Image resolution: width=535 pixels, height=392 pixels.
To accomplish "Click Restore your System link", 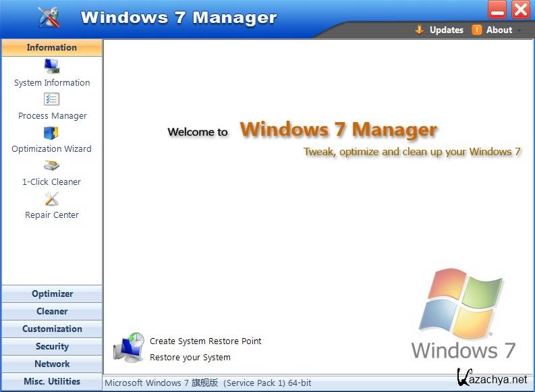I will coord(190,358).
